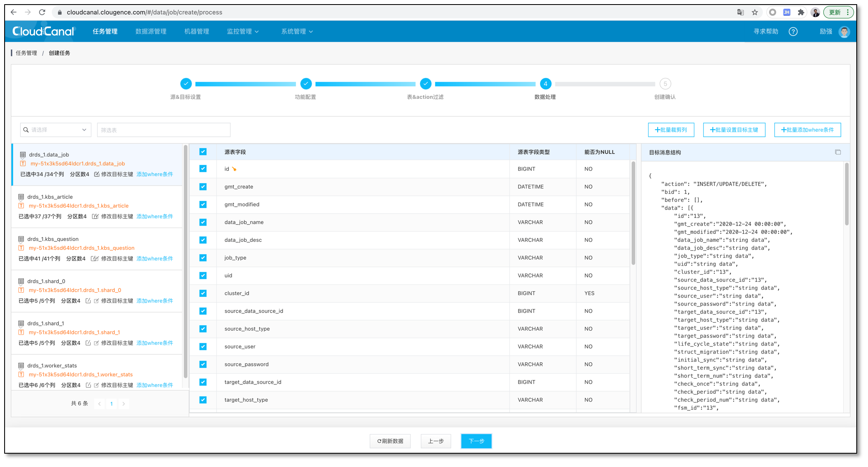Toggle the select-all source fields checkbox
Screen dimensions: 868x467
[203, 152]
